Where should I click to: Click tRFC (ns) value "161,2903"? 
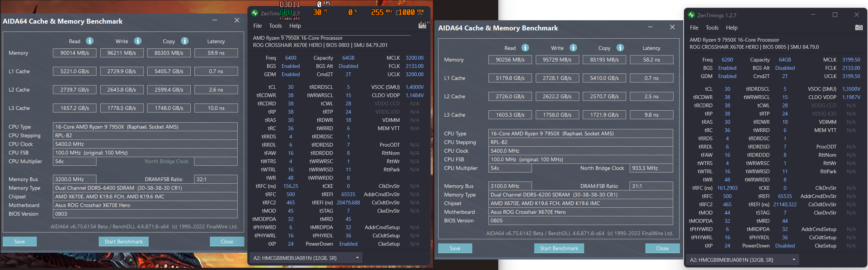tap(727, 188)
